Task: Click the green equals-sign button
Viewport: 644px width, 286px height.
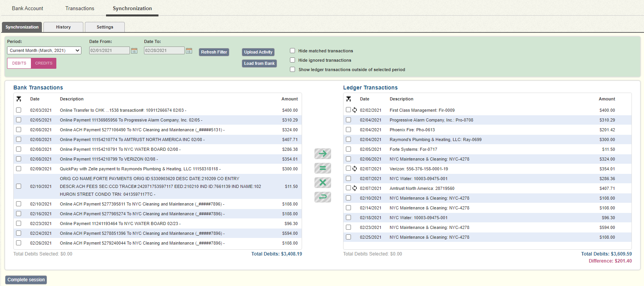Action: 323,168
